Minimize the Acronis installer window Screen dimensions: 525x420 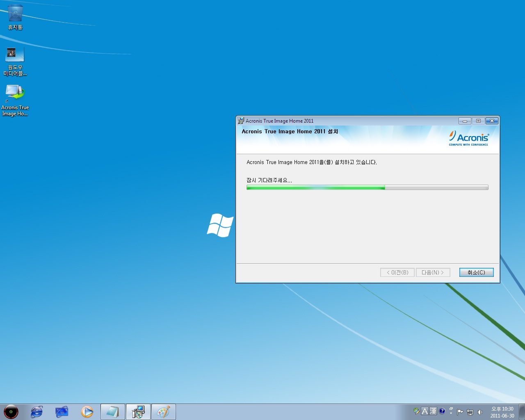[465, 121]
